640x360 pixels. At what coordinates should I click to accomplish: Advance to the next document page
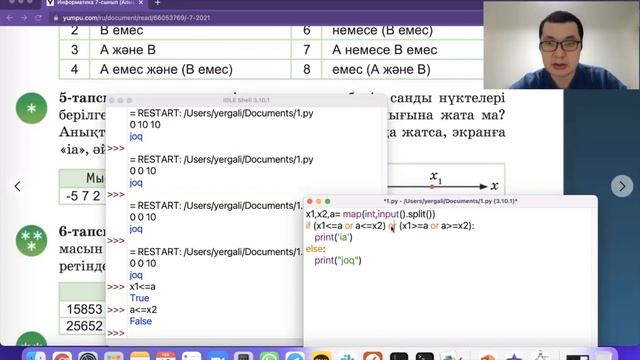click(x=622, y=186)
